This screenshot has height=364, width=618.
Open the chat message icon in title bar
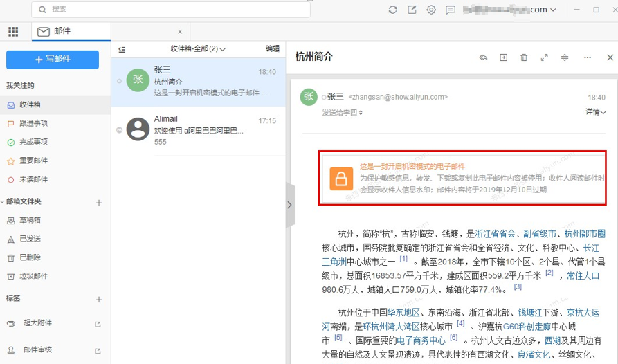click(451, 10)
